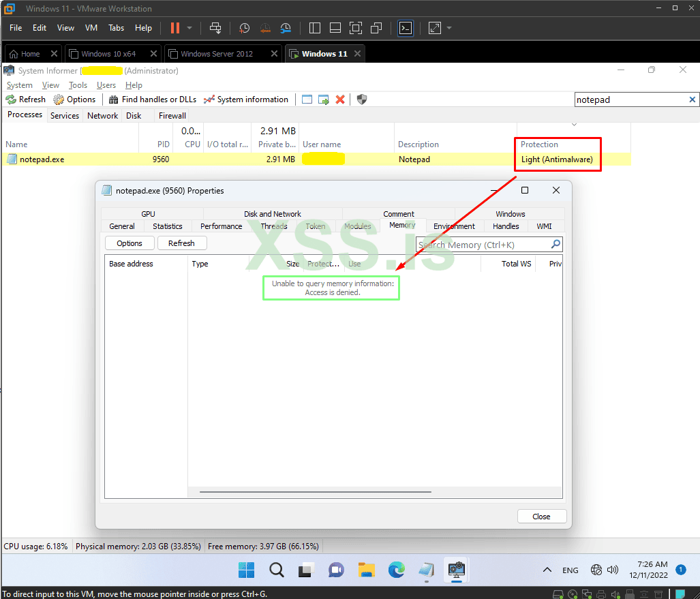Click the Options button in the Memory tab

[x=130, y=243]
